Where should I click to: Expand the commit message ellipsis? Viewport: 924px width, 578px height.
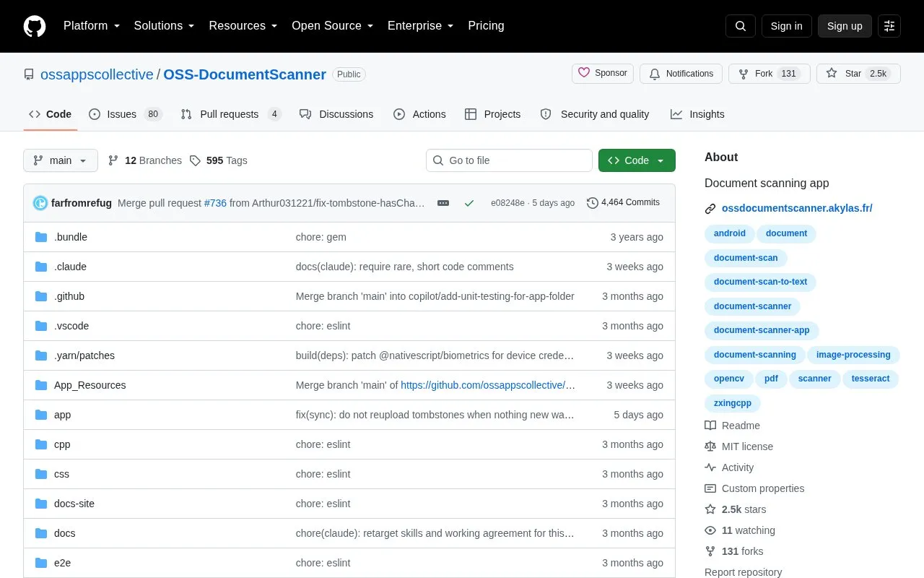tap(443, 203)
